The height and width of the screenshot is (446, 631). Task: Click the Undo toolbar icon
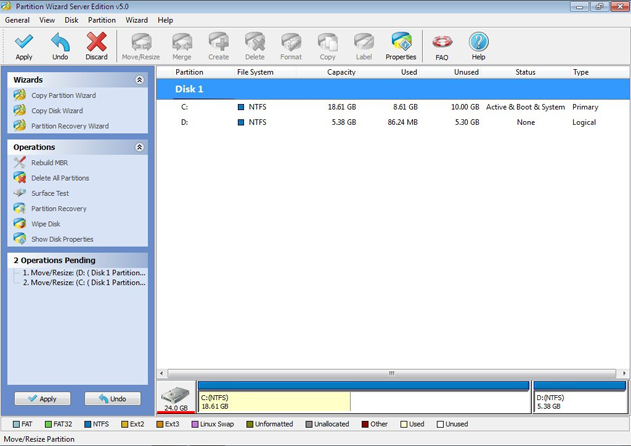(x=60, y=43)
